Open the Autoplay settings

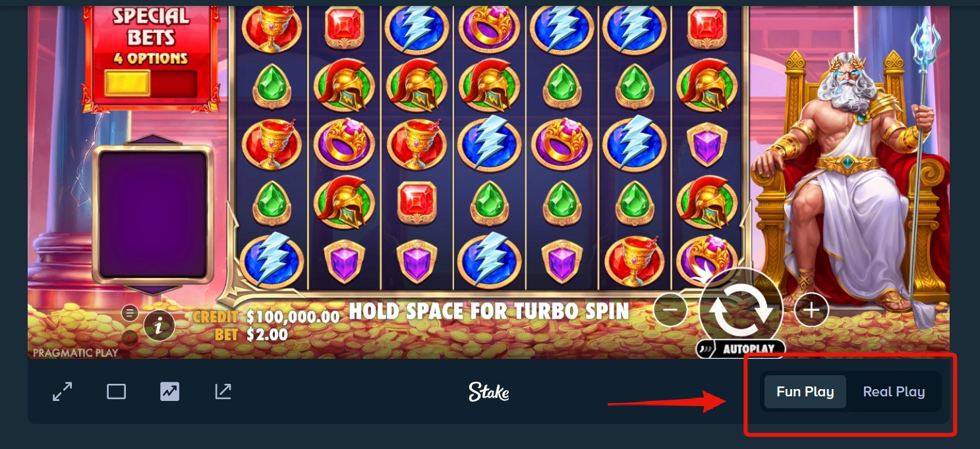coord(741,349)
